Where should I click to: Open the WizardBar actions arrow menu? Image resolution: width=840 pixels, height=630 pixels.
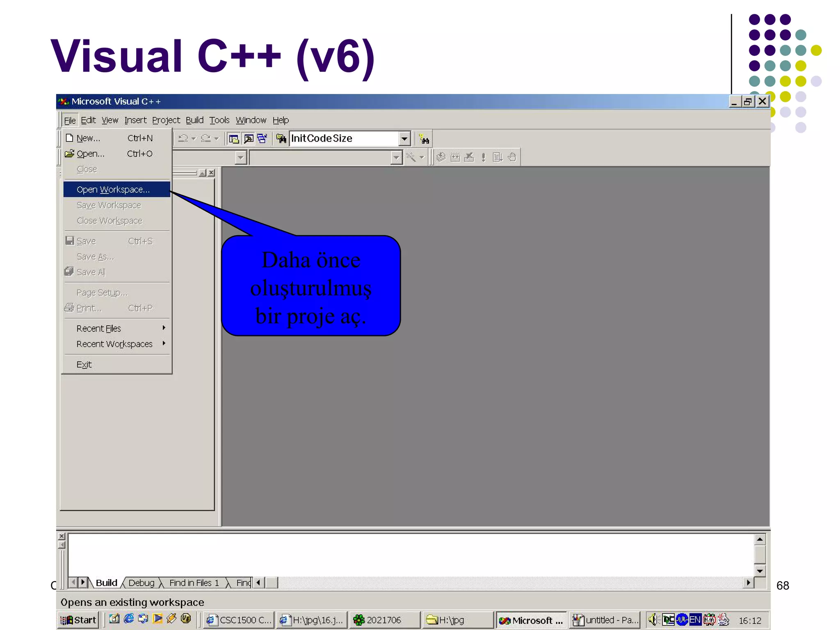click(x=422, y=157)
